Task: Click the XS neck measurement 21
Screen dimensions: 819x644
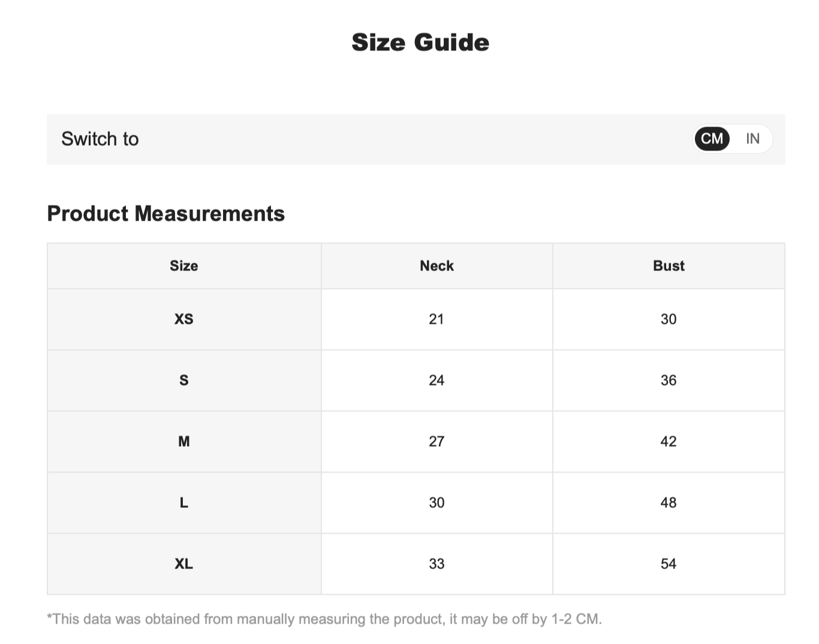Action: 436,319
